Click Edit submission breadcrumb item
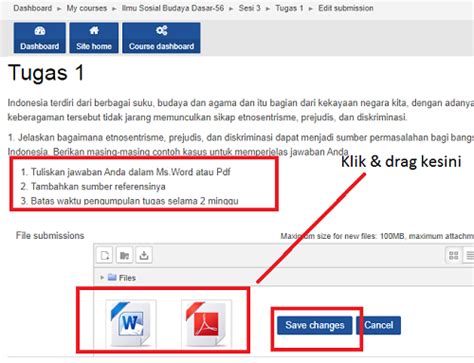Screen dimensions: 474x363 pyautogui.click(x=346, y=8)
